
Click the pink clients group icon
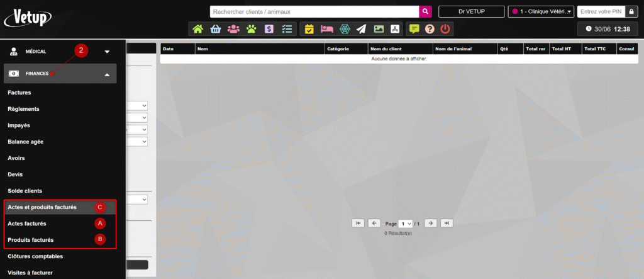click(233, 29)
